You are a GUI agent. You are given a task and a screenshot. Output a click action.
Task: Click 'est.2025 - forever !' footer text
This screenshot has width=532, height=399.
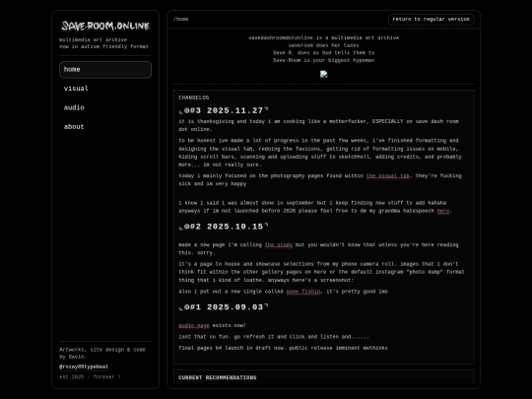90,377
